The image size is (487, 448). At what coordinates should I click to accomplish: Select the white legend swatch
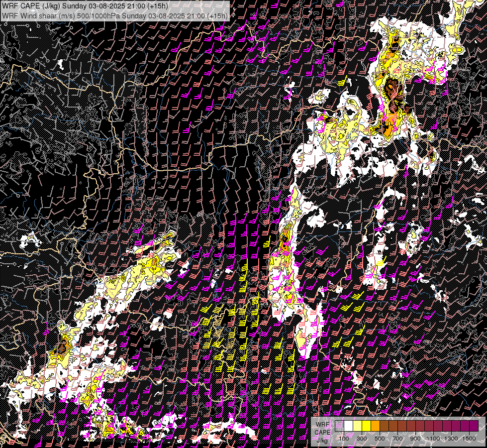tap(349, 426)
